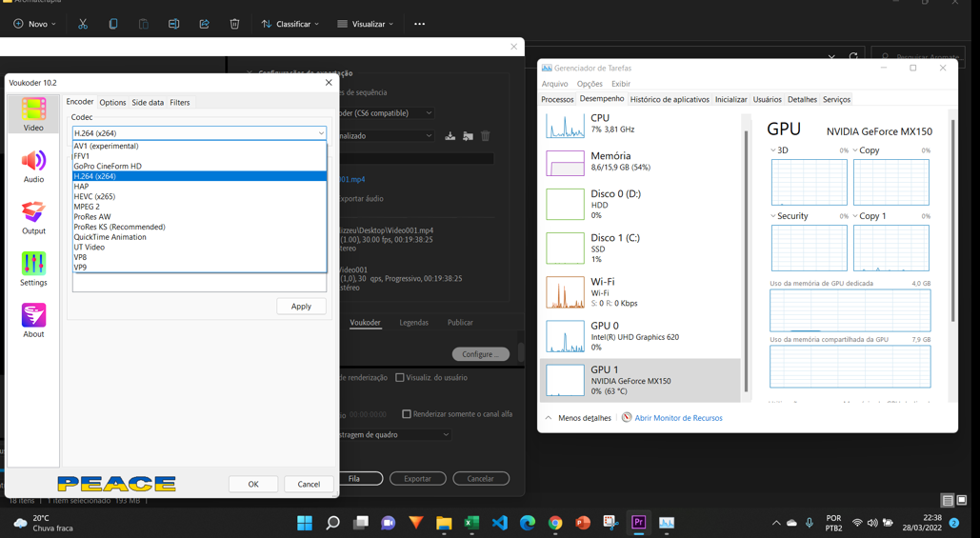Select the Memória performance graph item
980x538 pixels.
pyautogui.click(x=610, y=162)
